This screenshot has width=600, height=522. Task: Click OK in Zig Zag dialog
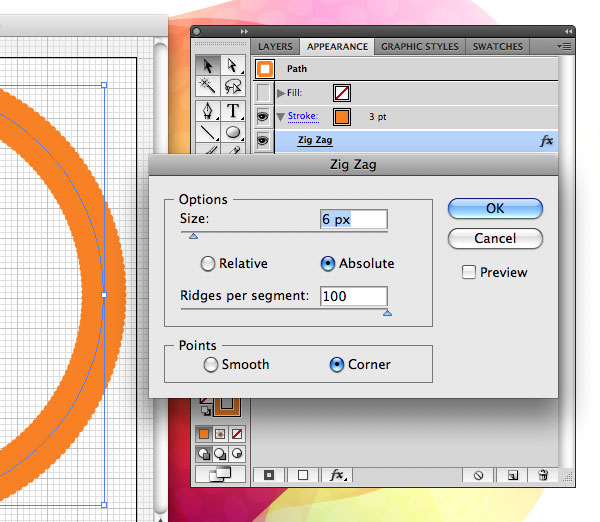tap(495, 209)
